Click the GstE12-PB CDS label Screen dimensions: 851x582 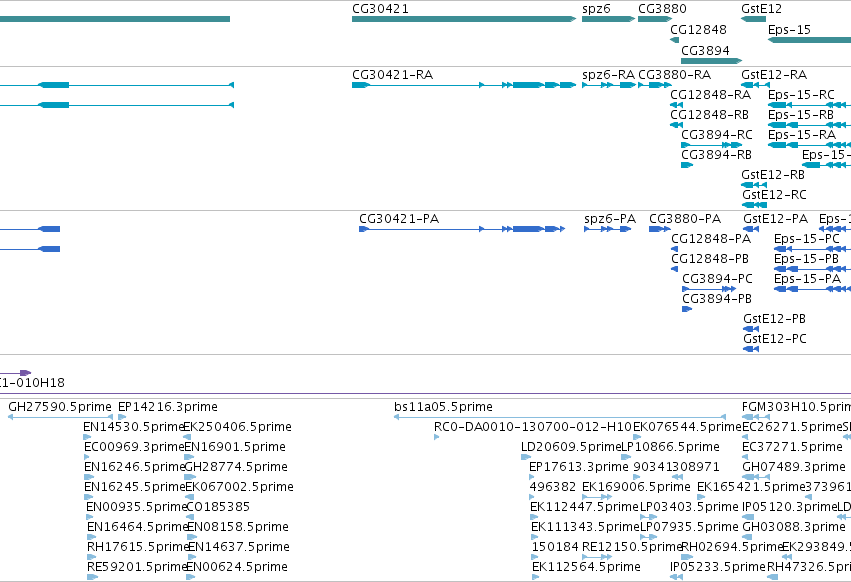pos(774,319)
